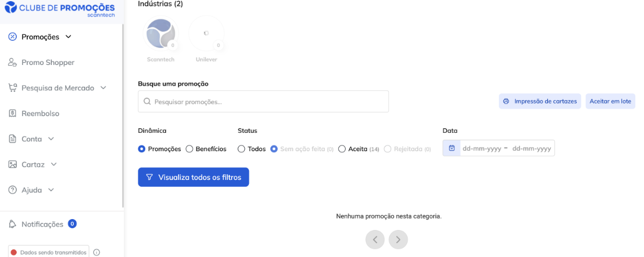Click the Clube de Promoções logo
Viewport: 644px width, 257px height.
(x=59, y=10)
